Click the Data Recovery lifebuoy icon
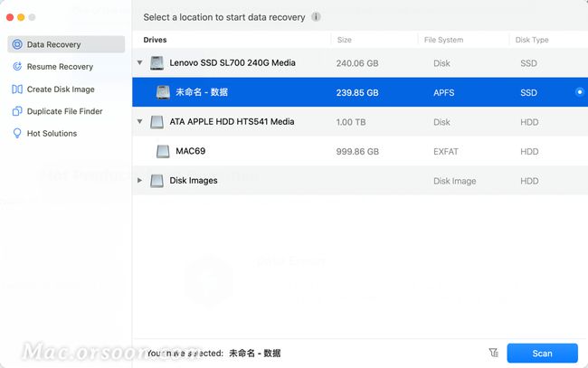 17,44
